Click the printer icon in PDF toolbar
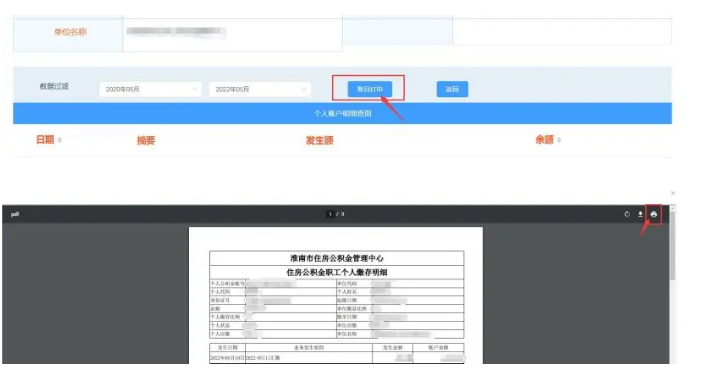This screenshot has height=379, width=706. click(x=653, y=214)
